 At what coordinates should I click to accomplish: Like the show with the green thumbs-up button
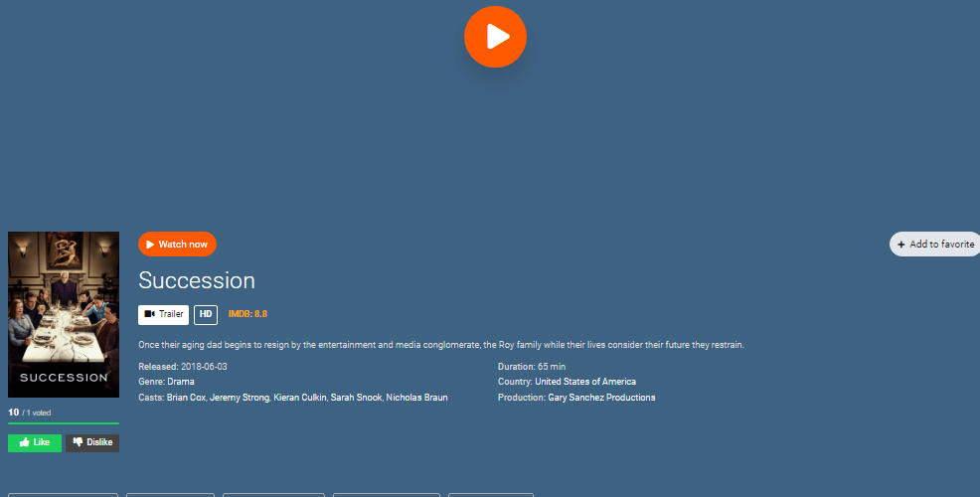(35, 442)
